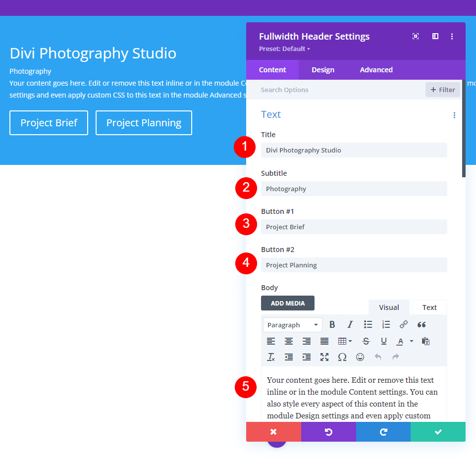
Task: Click the Add Media button
Action: click(287, 303)
